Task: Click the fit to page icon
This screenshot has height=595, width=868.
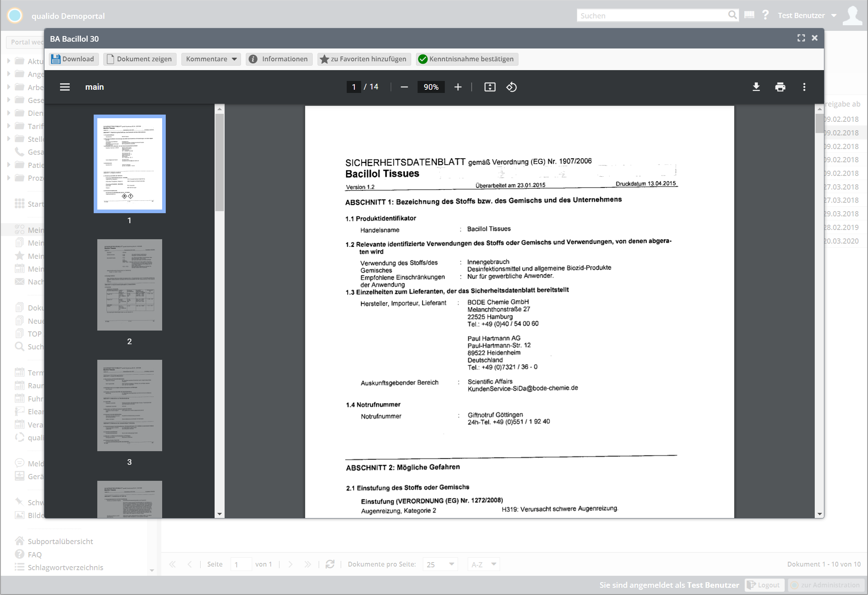Action: click(x=490, y=87)
